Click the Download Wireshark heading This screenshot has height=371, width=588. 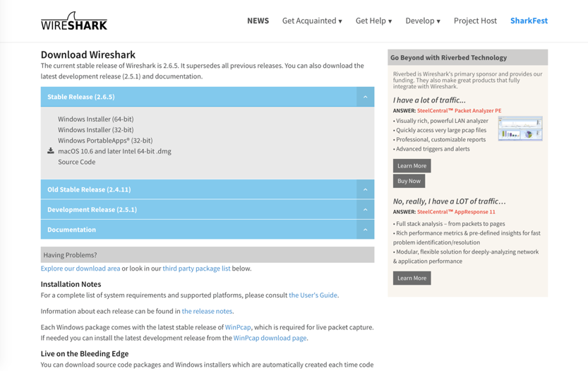pos(88,55)
